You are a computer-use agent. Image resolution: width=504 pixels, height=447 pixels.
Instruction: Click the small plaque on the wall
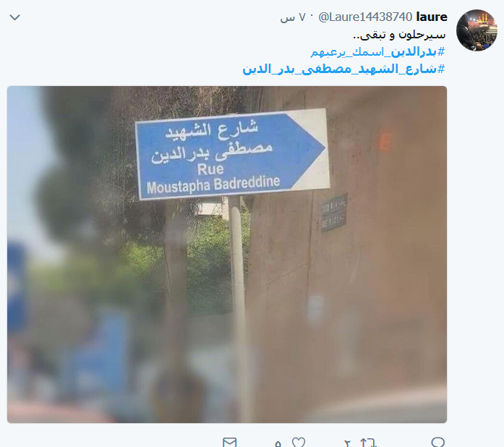pos(334,212)
